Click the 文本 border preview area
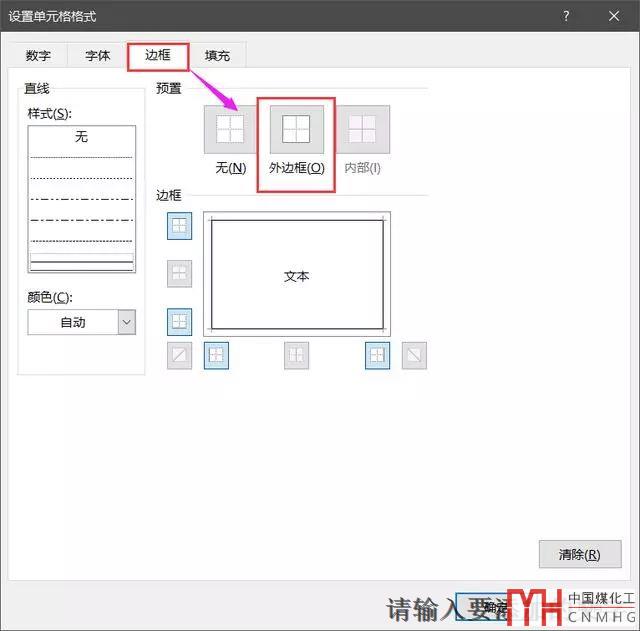 (x=297, y=274)
